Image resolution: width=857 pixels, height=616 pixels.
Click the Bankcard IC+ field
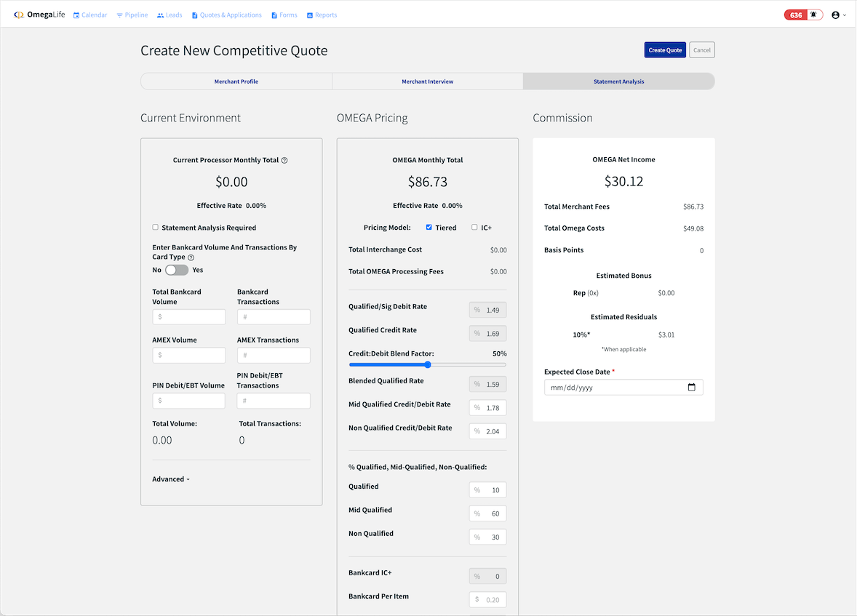[487, 576]
